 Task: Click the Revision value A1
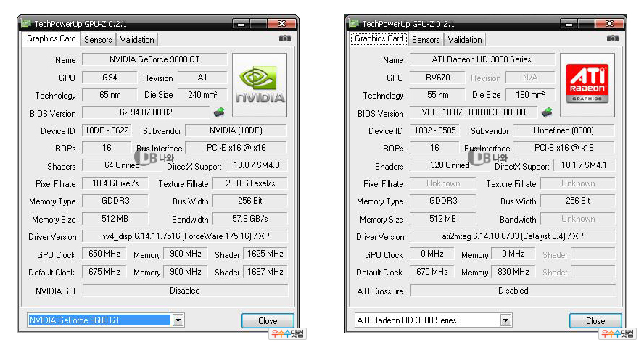click(x=202, y=78)
